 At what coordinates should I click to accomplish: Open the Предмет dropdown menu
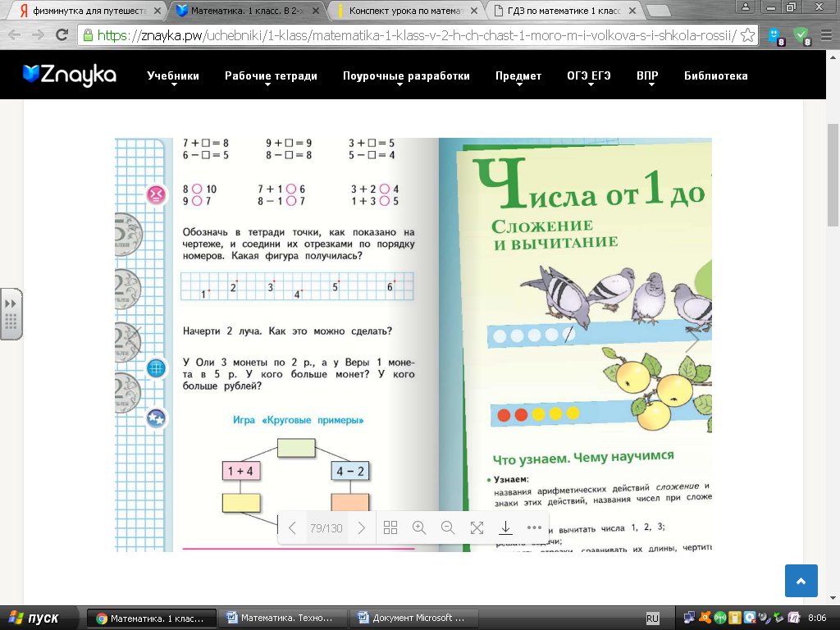[518, 76]
